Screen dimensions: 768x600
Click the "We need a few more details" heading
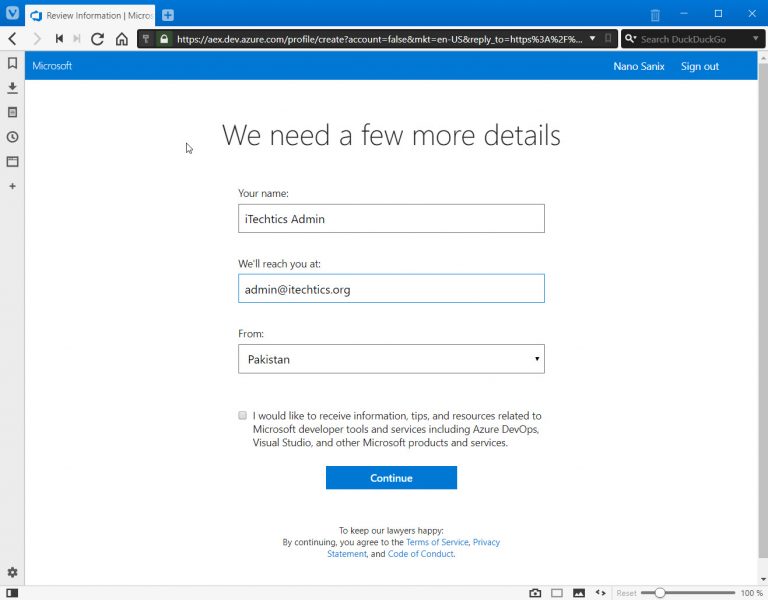click(x=391, y=135)
